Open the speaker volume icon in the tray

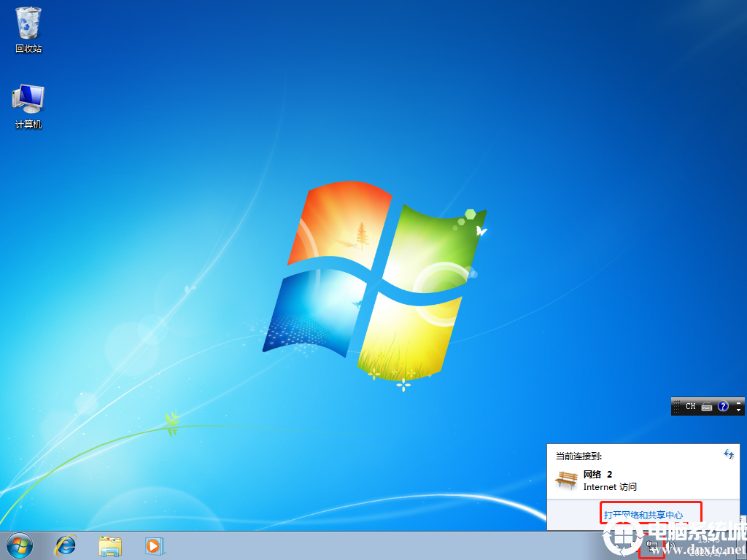[669, 545]
